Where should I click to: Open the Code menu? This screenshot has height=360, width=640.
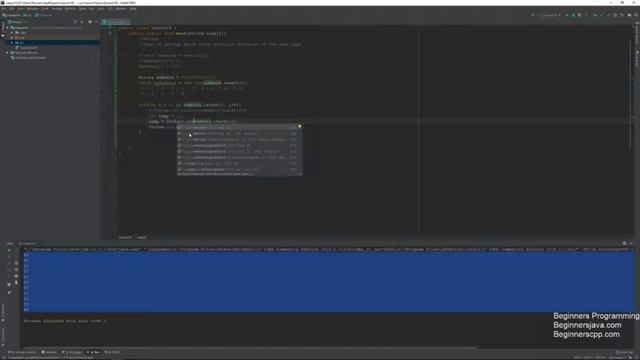[x=44, y=9]
